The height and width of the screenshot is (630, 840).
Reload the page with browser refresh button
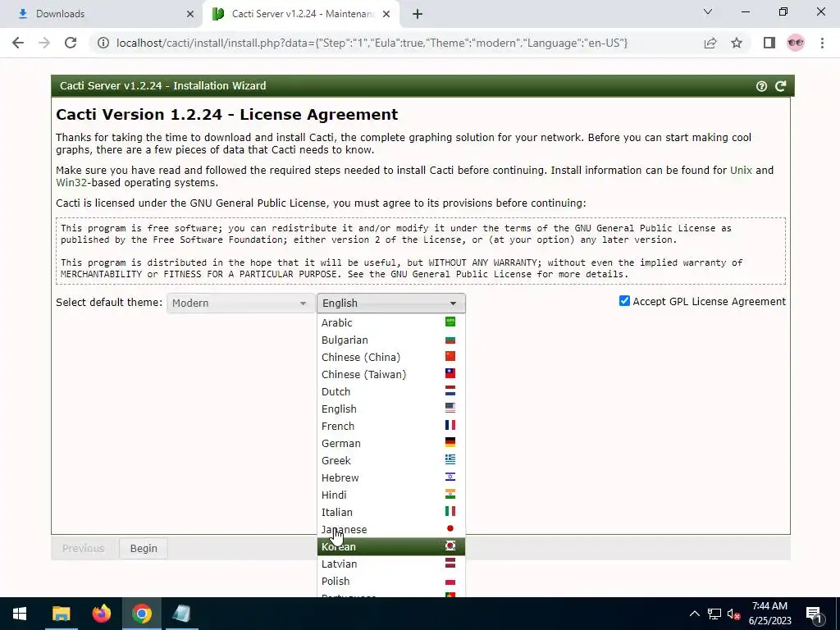(71, 43)
